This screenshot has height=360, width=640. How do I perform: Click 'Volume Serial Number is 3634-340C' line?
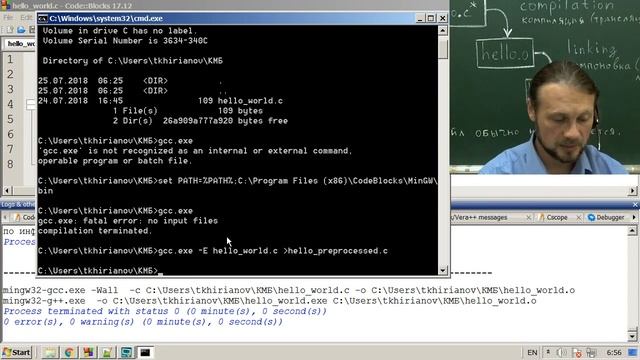click(125, 41)
